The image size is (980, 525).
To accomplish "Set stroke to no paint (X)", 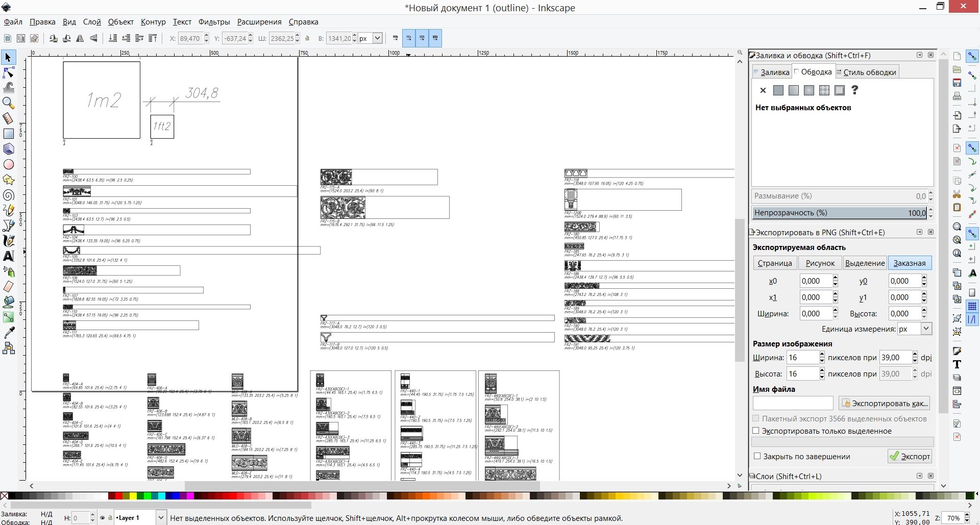I will [x=763, y=90].
